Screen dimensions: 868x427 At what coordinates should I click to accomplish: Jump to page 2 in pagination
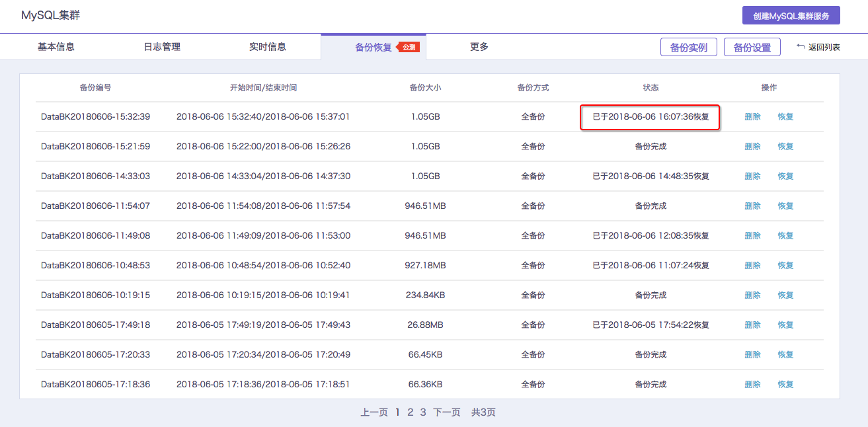click(410, 412)
